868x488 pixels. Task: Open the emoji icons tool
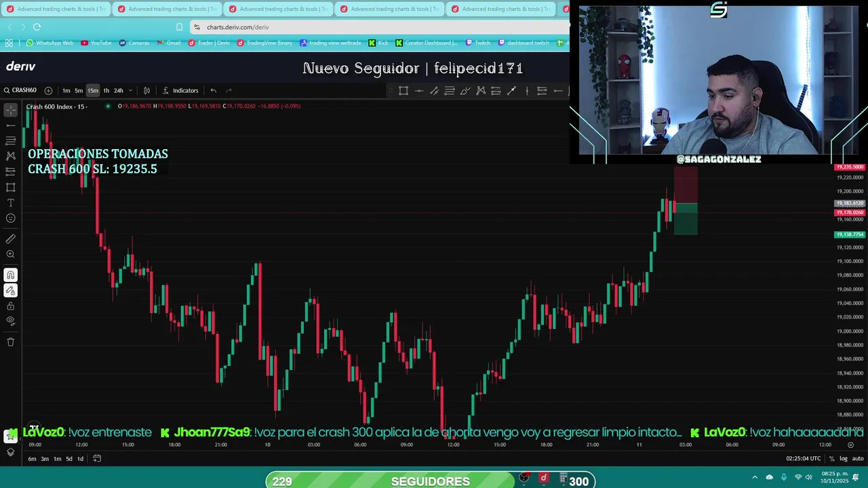pyautogui.click(x=10, y=218)
